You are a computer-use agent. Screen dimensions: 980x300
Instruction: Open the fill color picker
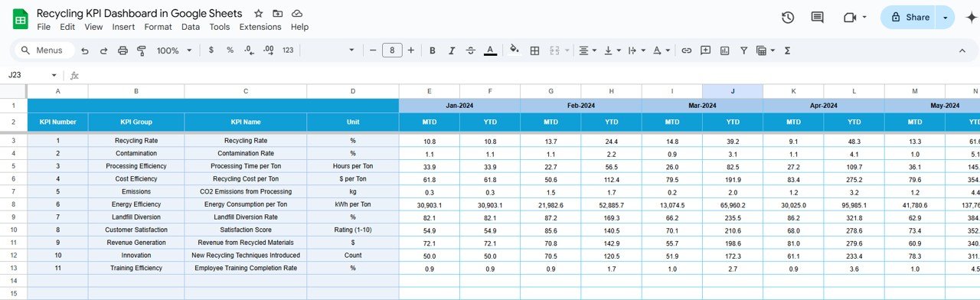[x=514, y=51]
